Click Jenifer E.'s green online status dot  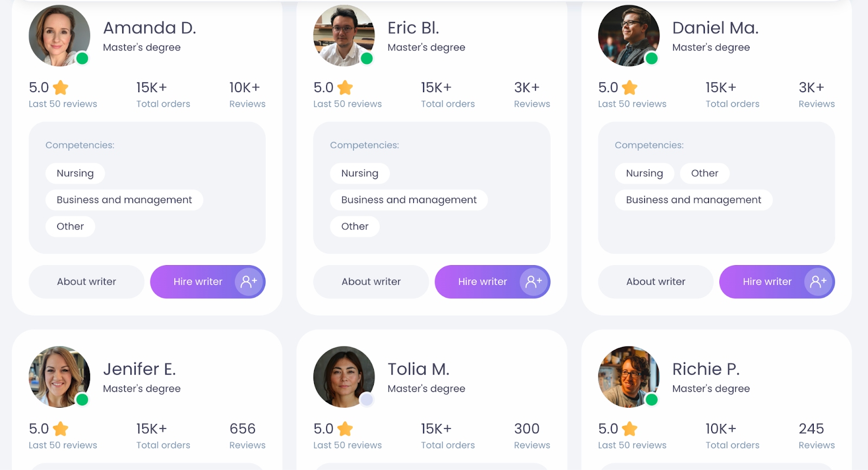pos(82,400)
